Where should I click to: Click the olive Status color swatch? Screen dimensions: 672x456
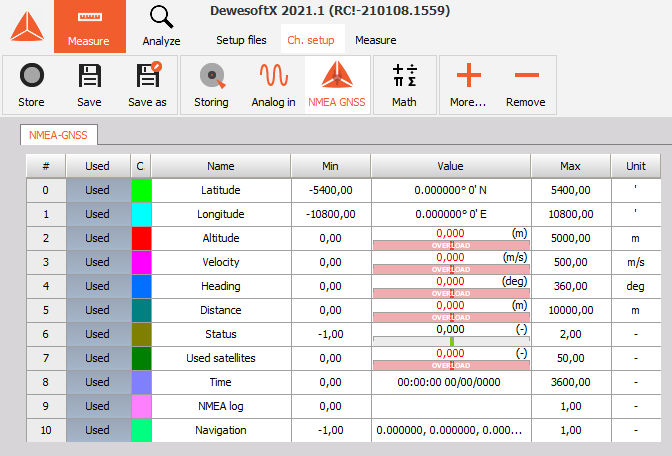[141, 334]
